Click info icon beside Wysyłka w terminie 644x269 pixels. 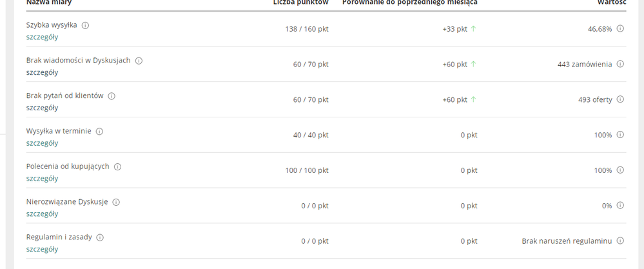(x=99, y=132)
